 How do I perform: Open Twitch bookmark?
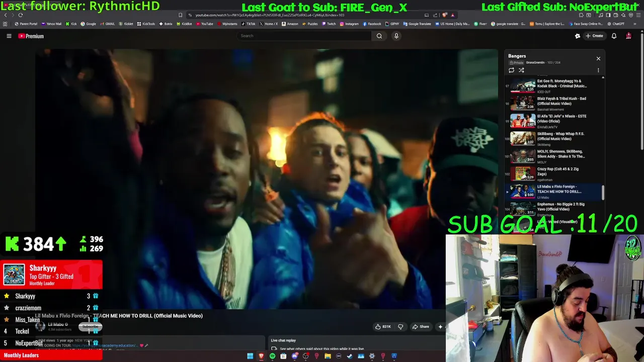(329, 24)
